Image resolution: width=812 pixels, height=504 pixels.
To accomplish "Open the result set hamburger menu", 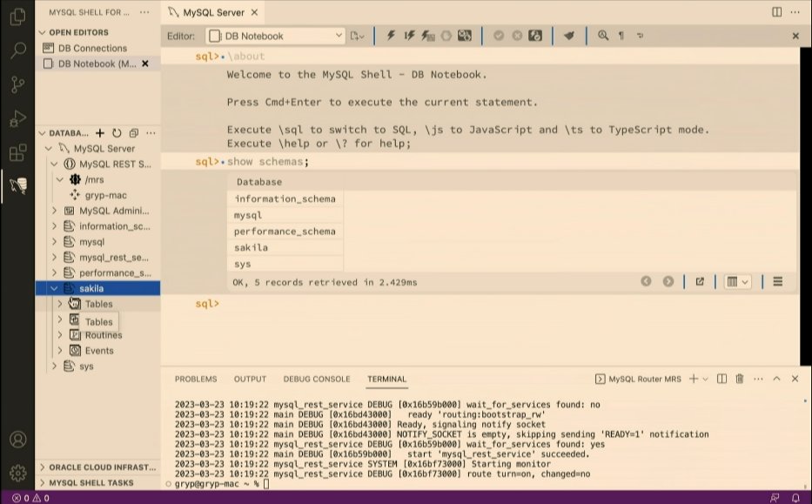I will 778,281.
